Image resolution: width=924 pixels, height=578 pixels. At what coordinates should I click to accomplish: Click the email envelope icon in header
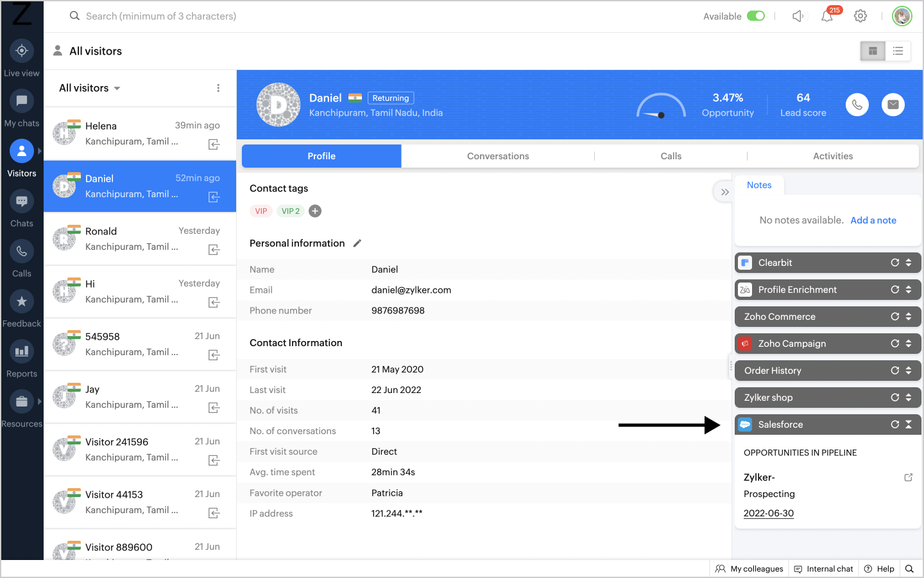pyautogui.click(x=893, y=105)
